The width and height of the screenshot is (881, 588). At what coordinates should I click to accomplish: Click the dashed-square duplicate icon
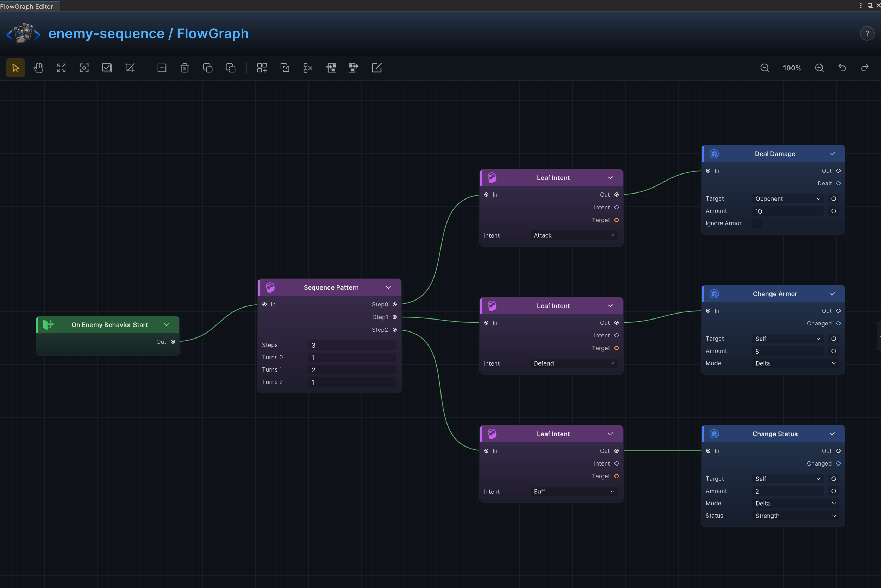tap(230, 68)
